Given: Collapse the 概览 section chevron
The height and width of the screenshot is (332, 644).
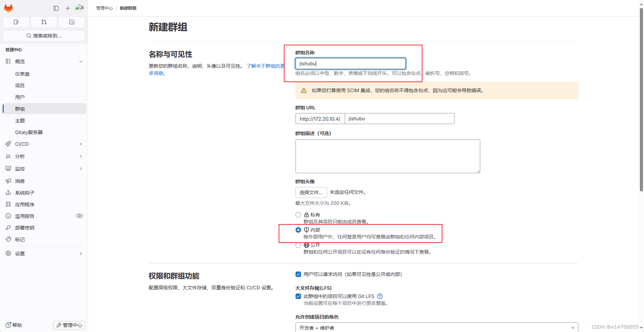Looking at the screenshot, I should [x=81, y=62].
